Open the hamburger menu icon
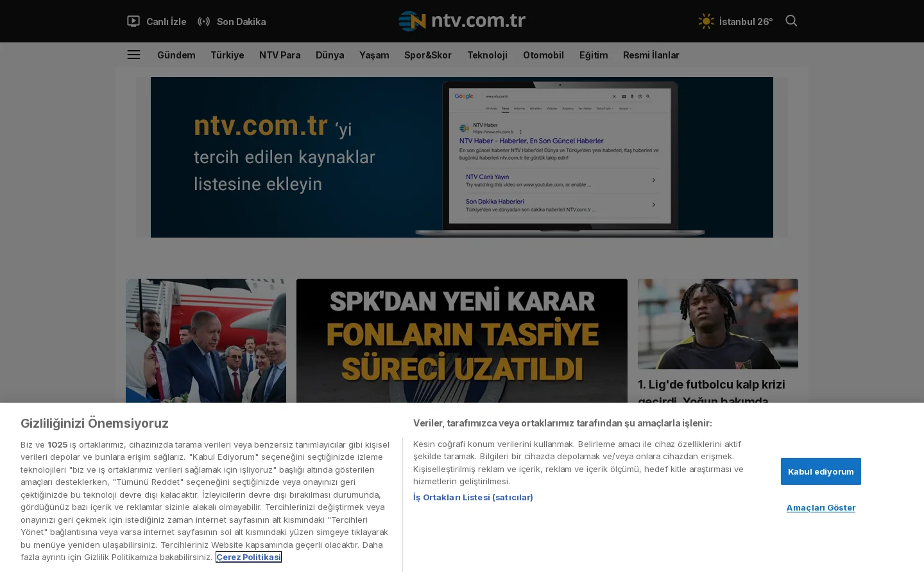The height and width of the screenshot is (578, 924). tap(133, 55)
